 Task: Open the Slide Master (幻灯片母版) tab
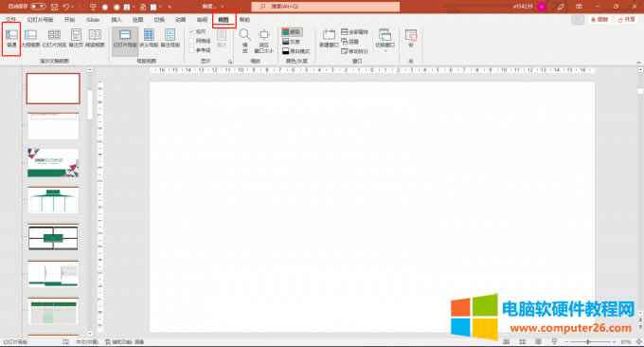point(40,20)
